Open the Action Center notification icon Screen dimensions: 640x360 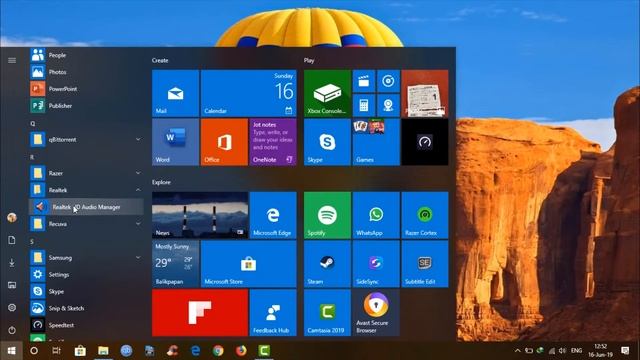[x=625, y=351]
